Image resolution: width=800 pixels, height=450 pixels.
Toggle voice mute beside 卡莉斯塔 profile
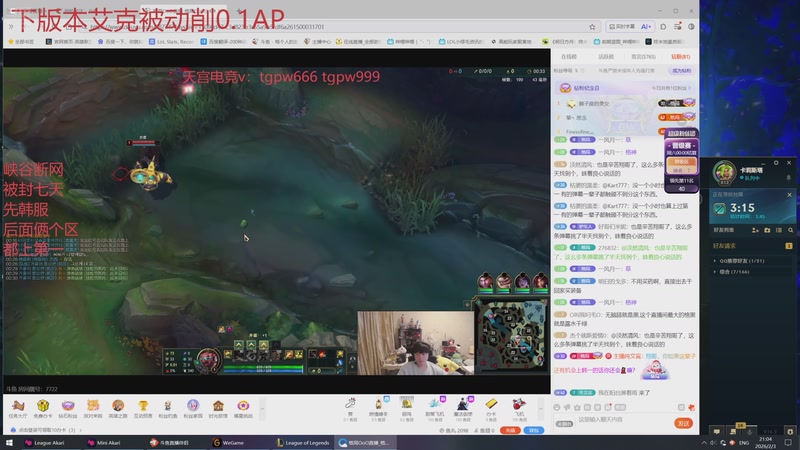788,178
